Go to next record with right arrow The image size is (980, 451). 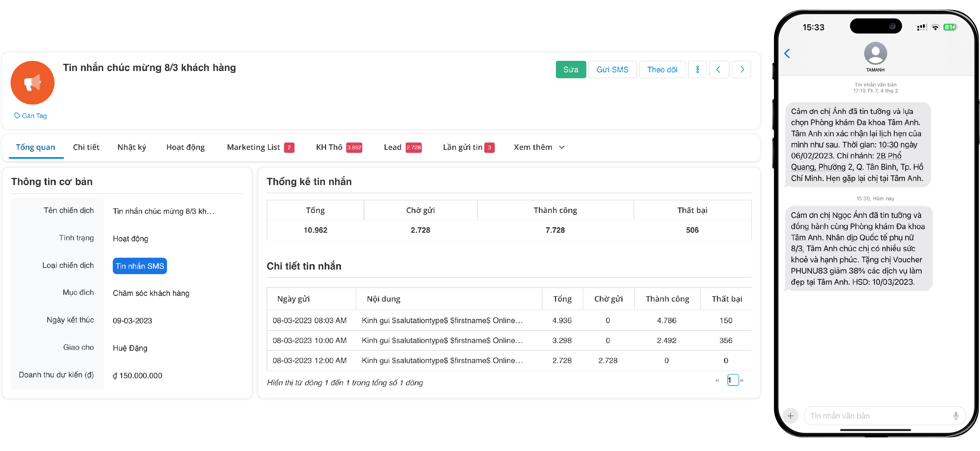pyautogui.click(x=741, y=70)
